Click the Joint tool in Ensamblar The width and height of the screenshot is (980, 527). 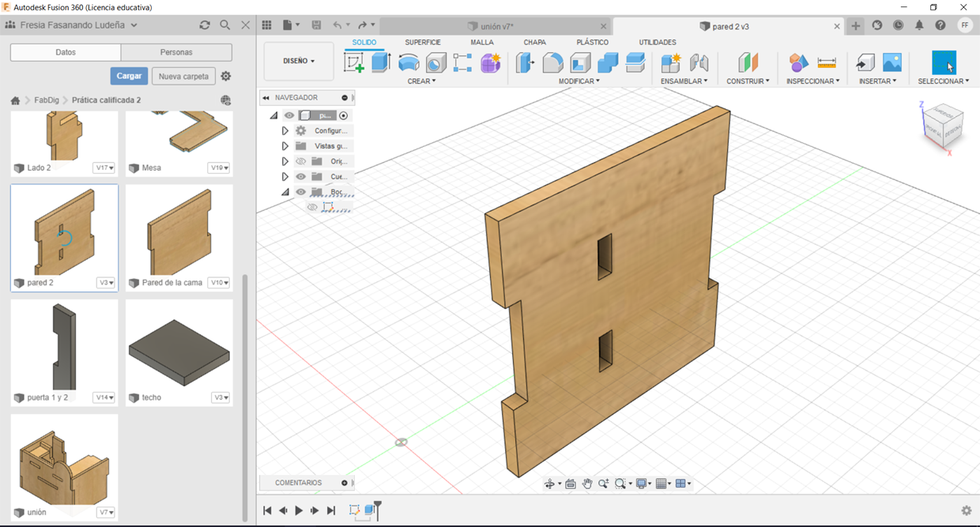tap(699, 63)
